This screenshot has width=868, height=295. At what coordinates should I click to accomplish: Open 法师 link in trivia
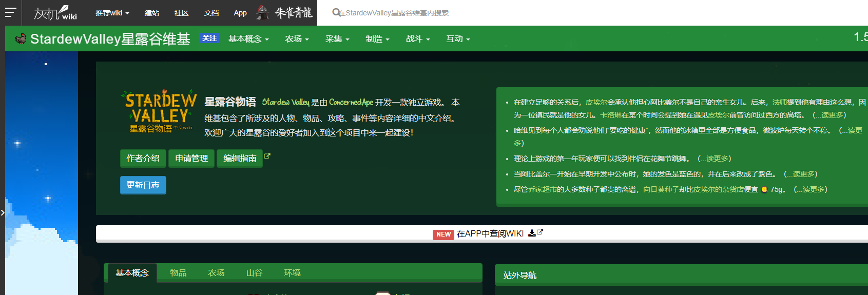[780, 102]
